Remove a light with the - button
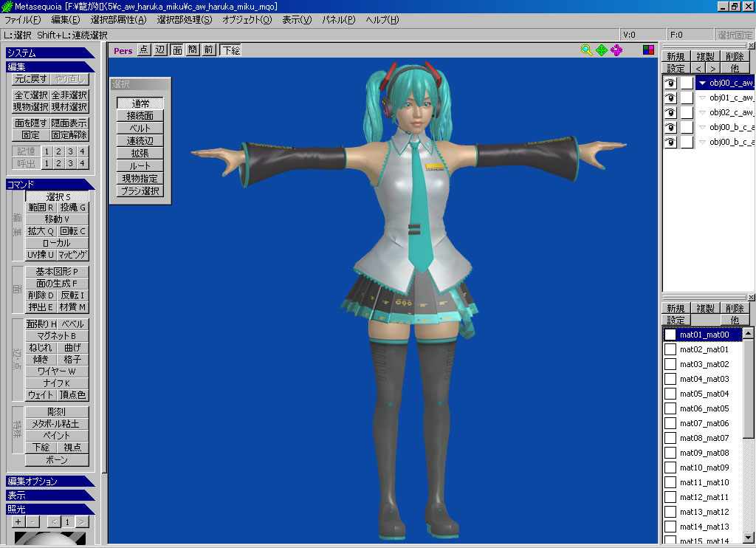This screenshot has height=548, width=756. pos(32,521)
